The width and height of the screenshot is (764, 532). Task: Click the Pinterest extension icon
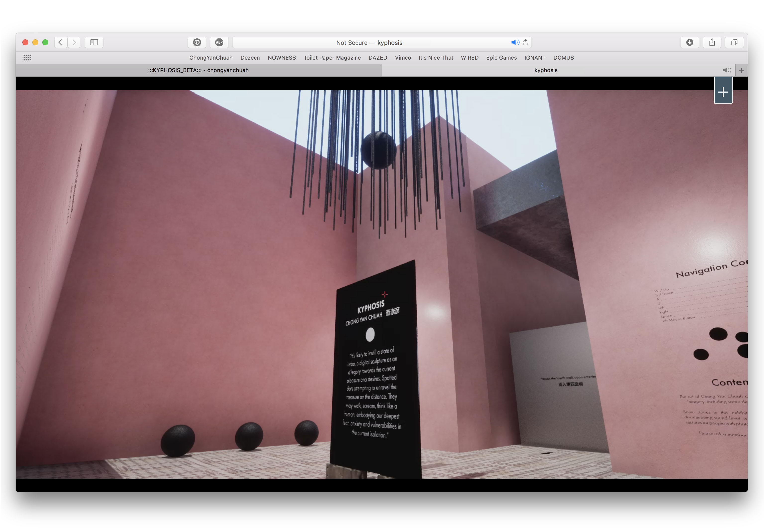click(x=197, y=42)
